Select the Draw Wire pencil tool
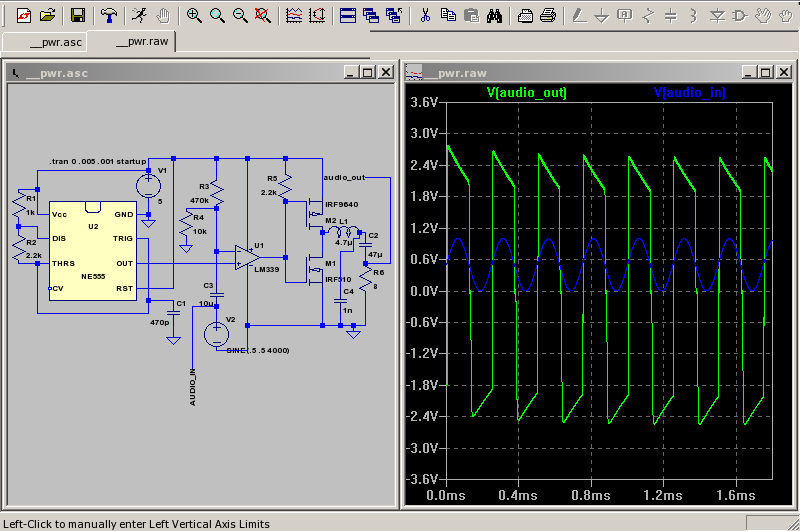This screenshot has height=531, width=800. (x=579, y=15)
